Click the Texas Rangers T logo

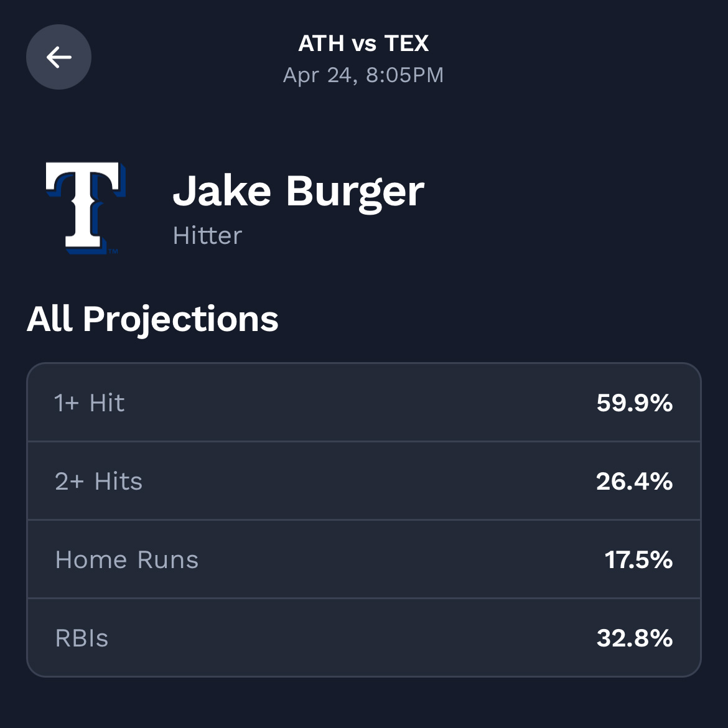click(x=85, y=207)
